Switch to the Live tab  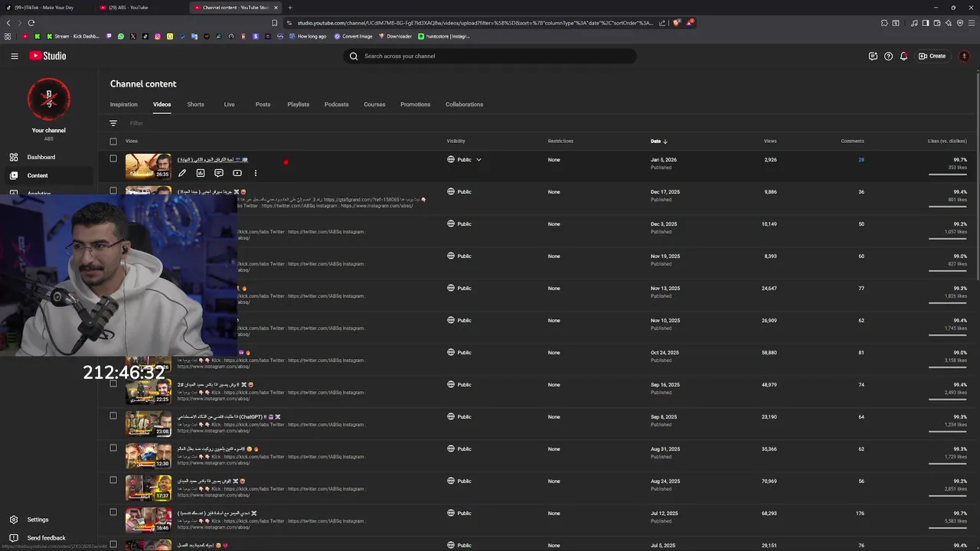[x=229, y=104]
